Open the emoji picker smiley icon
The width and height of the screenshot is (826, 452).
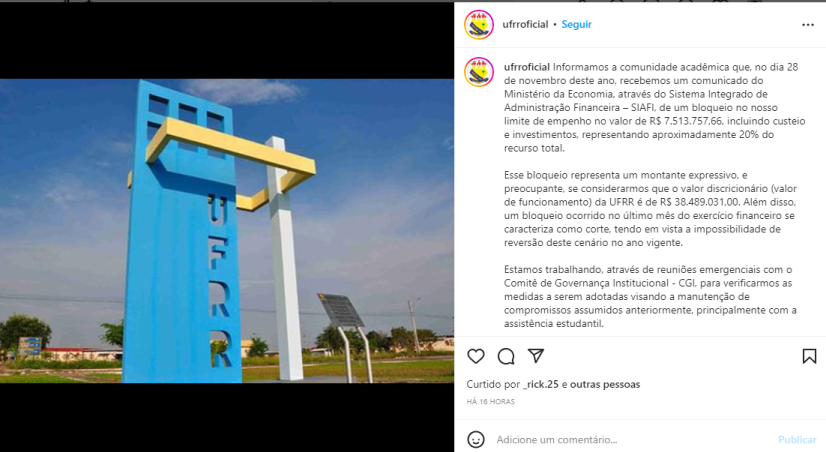[x=476, y=439]
